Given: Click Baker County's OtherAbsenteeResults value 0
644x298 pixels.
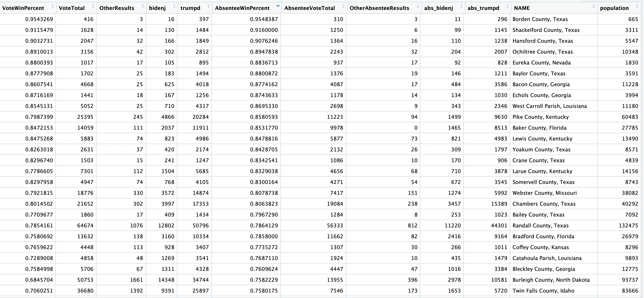Looking at the screenshot, I should point(416,128).
